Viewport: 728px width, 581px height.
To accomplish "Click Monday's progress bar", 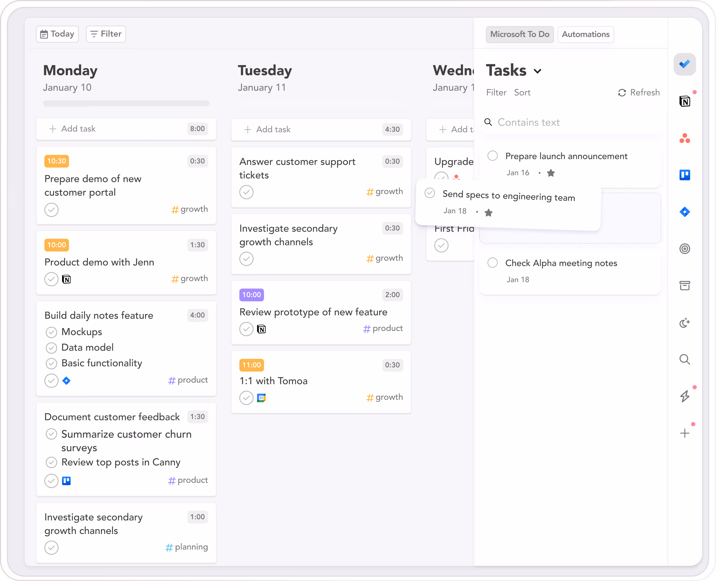I will point(126,103).
